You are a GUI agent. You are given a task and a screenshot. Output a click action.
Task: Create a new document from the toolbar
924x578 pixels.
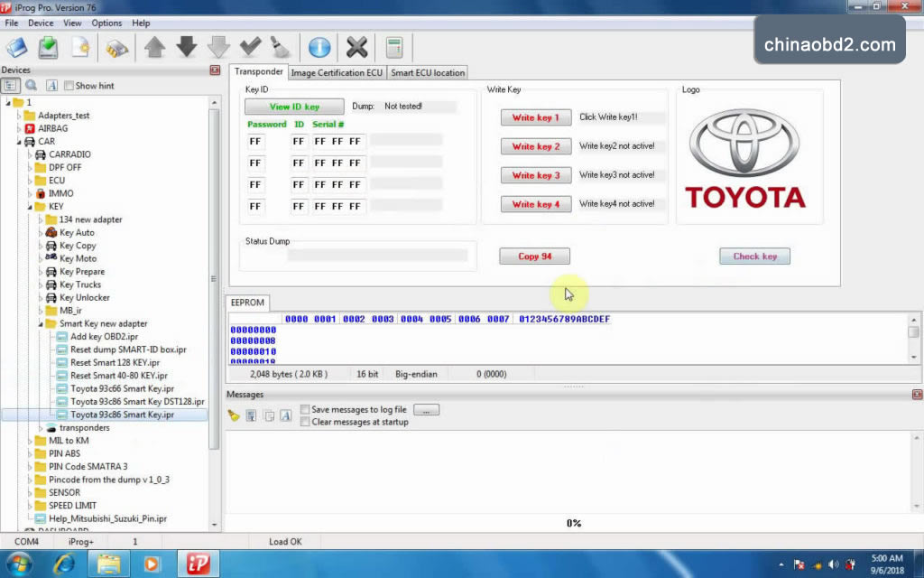[80, 47]
